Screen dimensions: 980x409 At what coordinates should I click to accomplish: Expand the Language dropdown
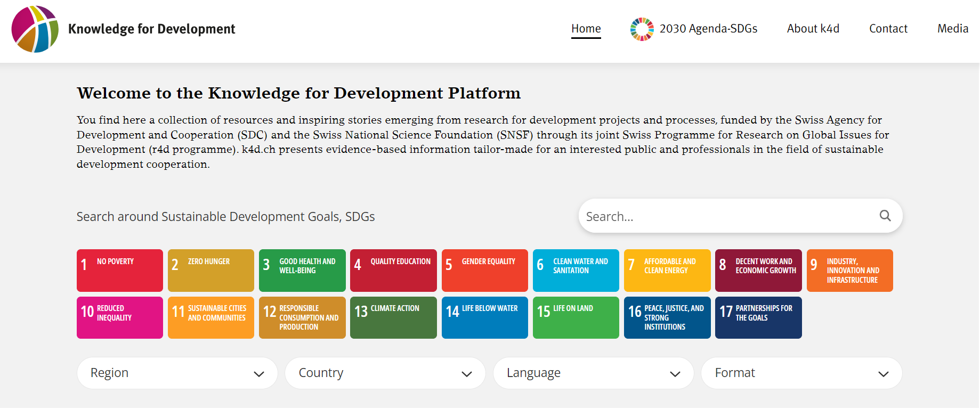(593, 373)
